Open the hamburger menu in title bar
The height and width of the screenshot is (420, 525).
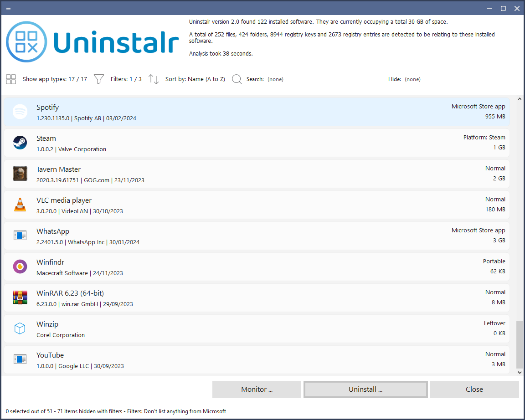pyautogui.click(x=8, y=8)
